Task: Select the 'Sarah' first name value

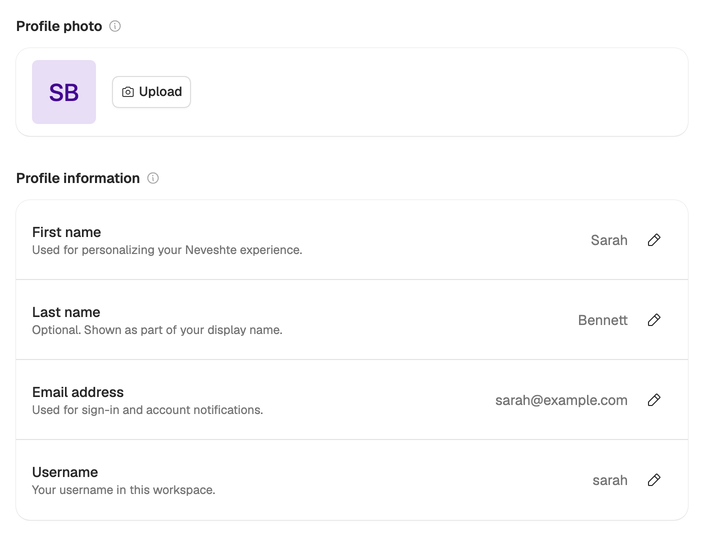Action: coord(609,240)
